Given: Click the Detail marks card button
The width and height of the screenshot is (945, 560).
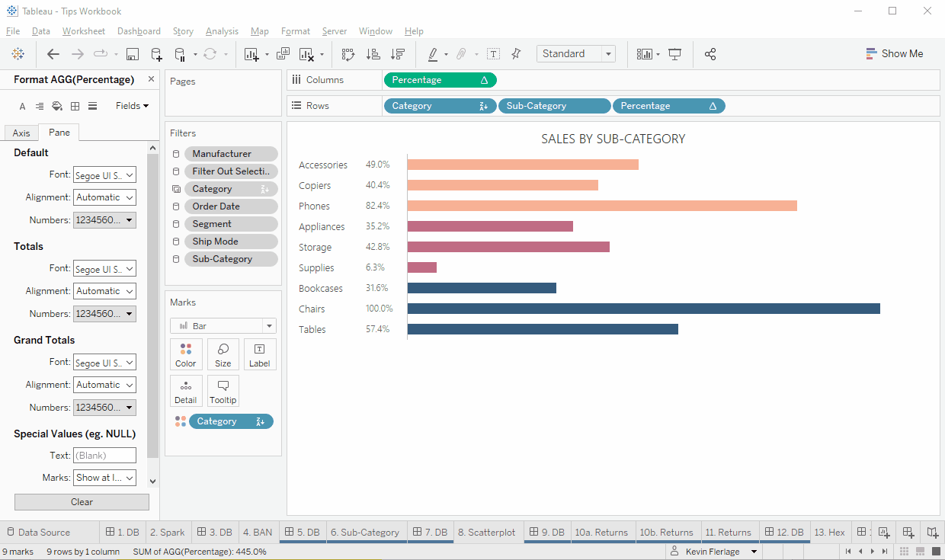Looking at the screenshot, I should pyautogui.click(x=186, y=391).
